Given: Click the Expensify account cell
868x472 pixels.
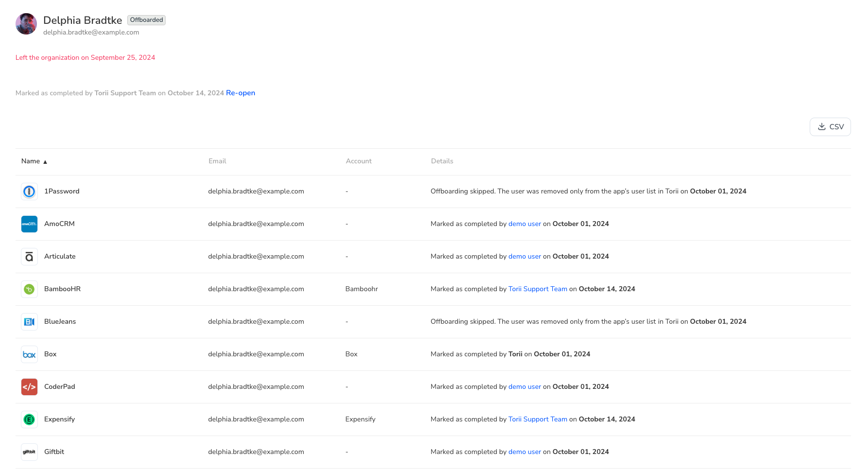Looking at the screenshot, I should click(360, 420).
